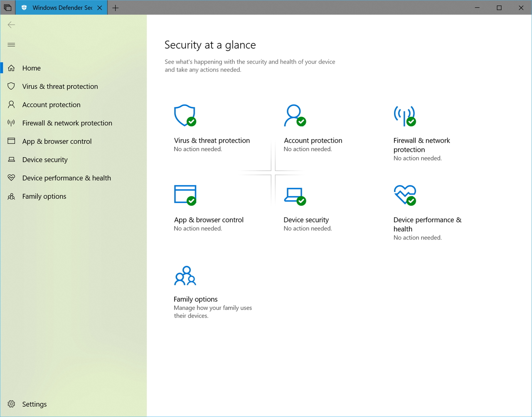Select Device performance & health in sidebar
The image size is (532, 417).
tap(66, 178)
